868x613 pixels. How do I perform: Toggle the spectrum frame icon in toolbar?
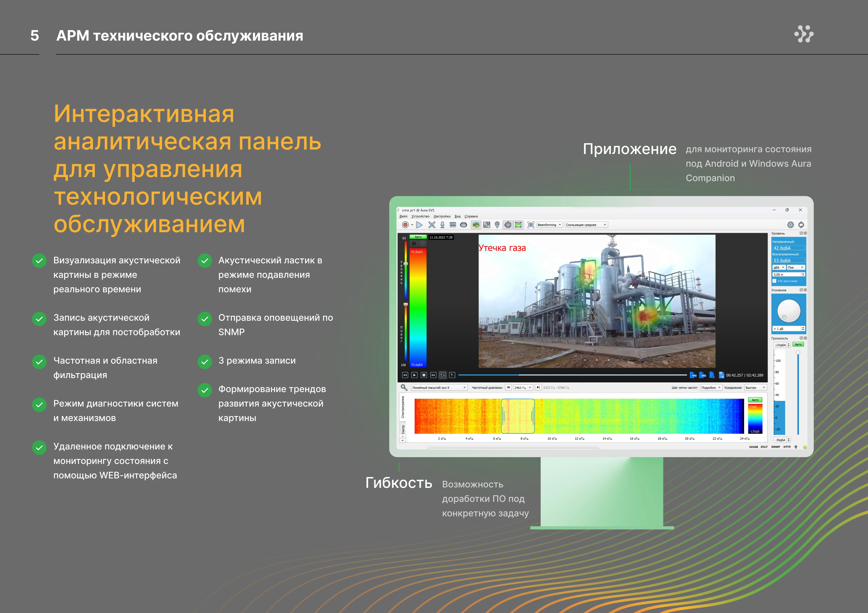[518, 225]
